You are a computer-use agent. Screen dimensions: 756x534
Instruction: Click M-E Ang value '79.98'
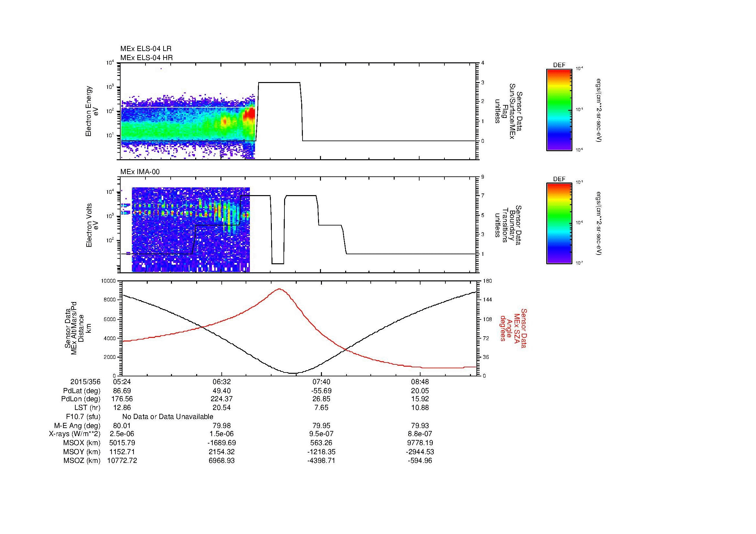[222, 426]
